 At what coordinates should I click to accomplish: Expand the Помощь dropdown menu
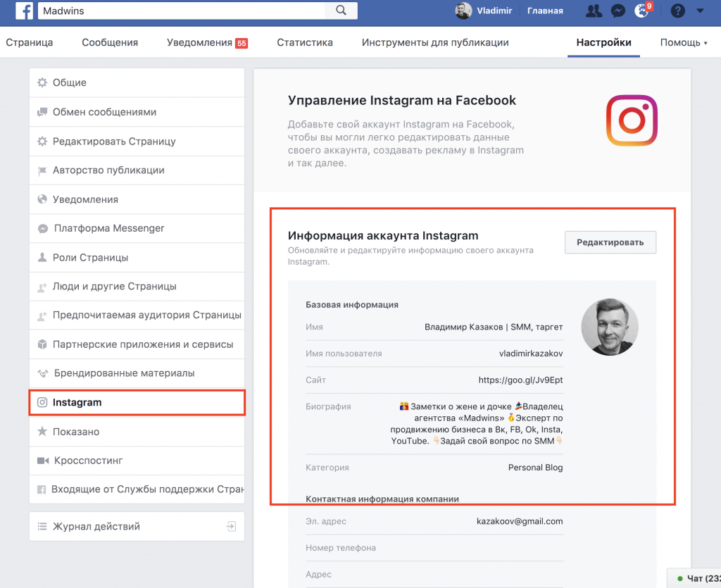click(x=683, y=43)
